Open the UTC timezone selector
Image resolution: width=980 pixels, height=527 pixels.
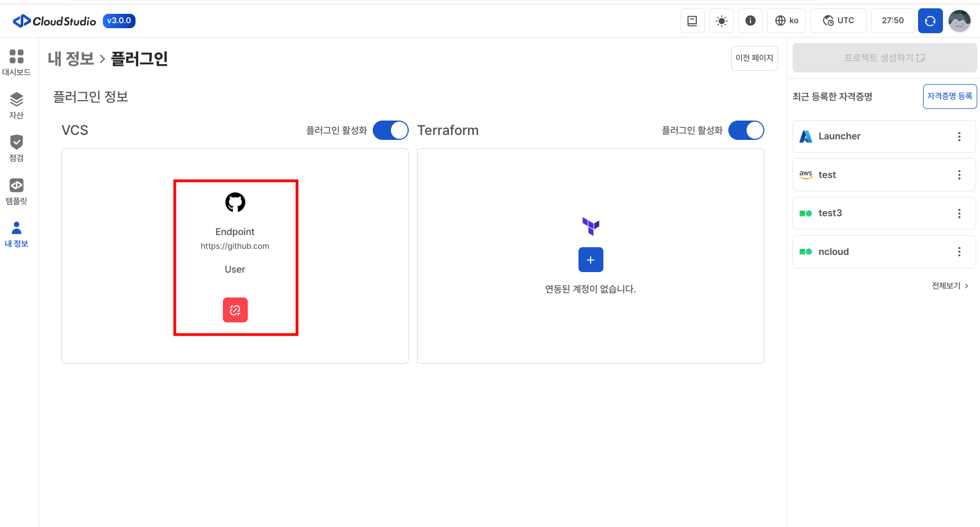[x=838, y=21]
